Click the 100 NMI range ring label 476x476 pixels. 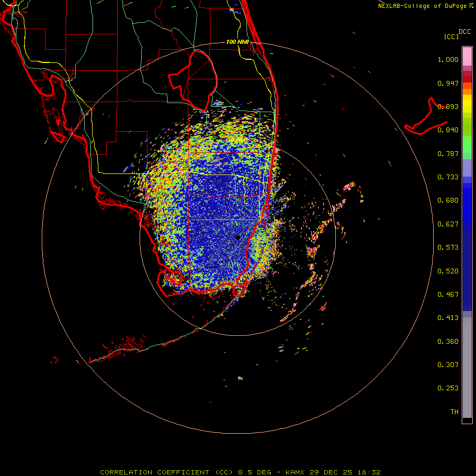click(x=237, y=42)
